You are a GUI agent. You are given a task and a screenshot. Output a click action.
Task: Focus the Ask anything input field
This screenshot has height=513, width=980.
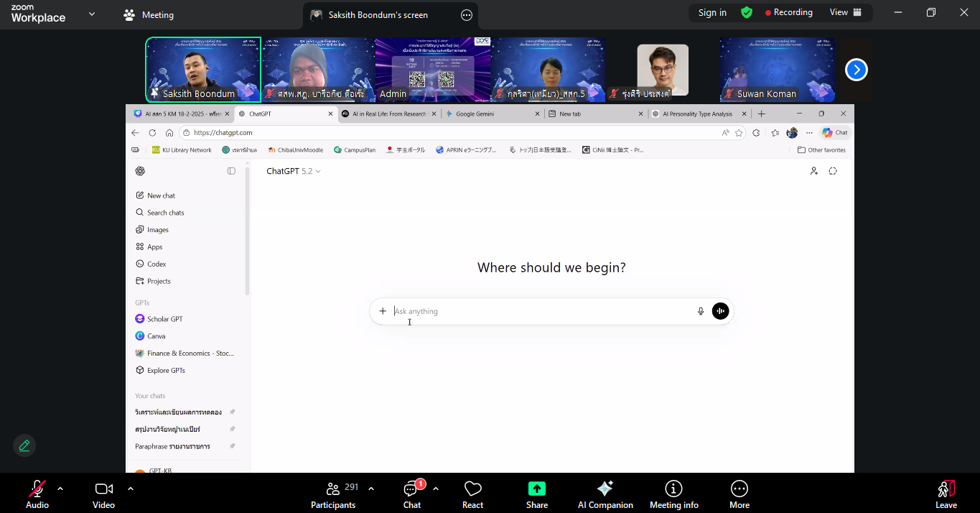(x=542, y=311)
